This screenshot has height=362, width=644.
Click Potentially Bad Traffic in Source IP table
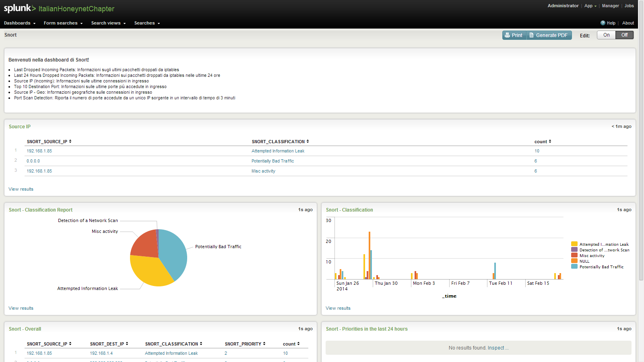click(x=273, y=161)
